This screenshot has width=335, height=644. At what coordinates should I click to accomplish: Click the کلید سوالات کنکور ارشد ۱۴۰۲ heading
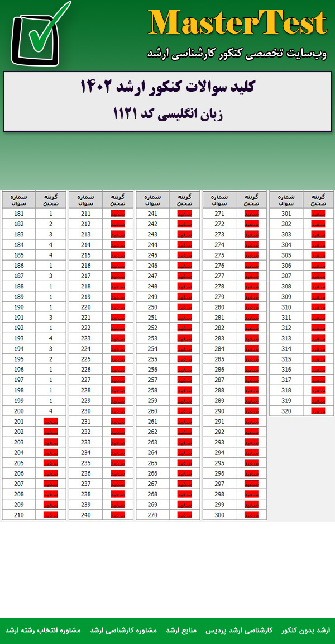[x=167, y=87]
